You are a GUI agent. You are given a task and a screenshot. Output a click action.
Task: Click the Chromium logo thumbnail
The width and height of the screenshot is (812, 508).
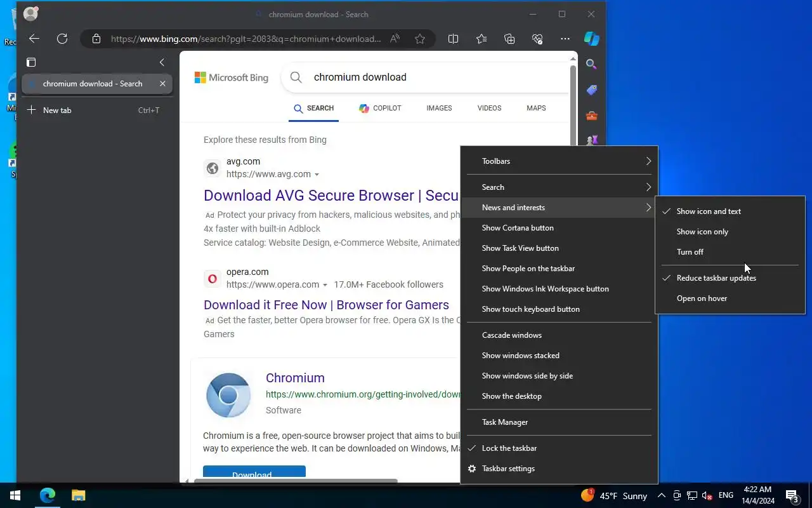click(228, 395)
